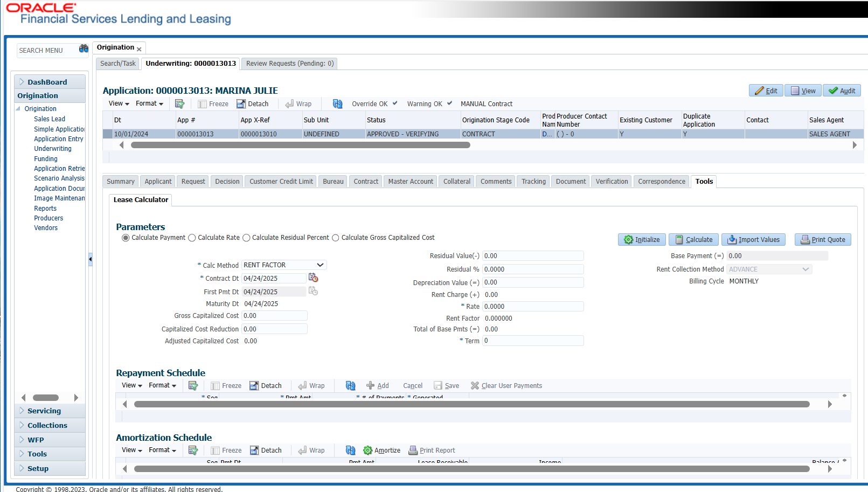
Task: Click Detach in the application toolbar
Action: [x=253, y=104]
